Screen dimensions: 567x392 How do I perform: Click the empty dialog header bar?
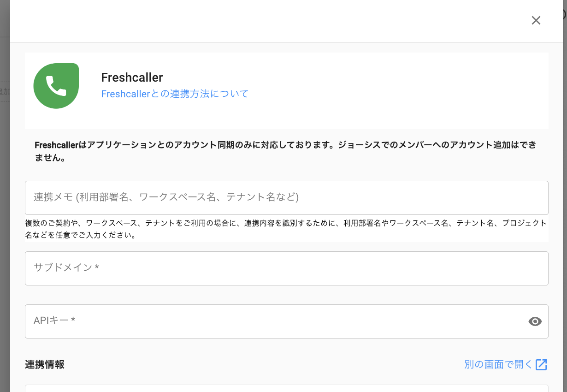pyautogui.click(x=277, y=21)
